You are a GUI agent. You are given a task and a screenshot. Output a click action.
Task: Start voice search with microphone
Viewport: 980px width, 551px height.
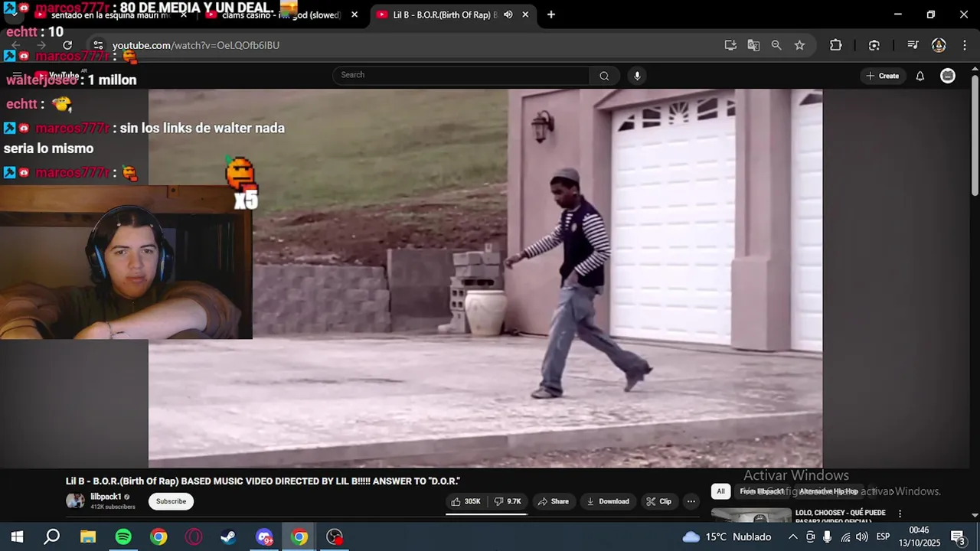[637, 75]
